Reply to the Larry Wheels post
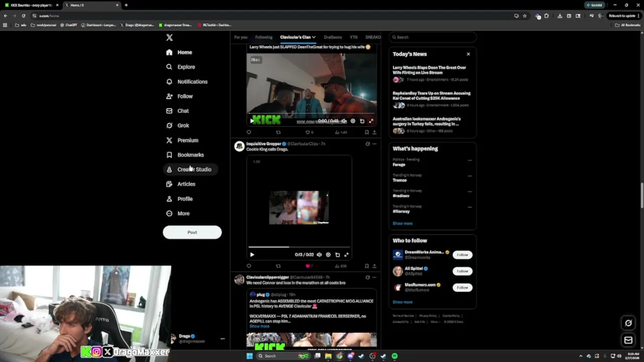 tap(249, 132)
